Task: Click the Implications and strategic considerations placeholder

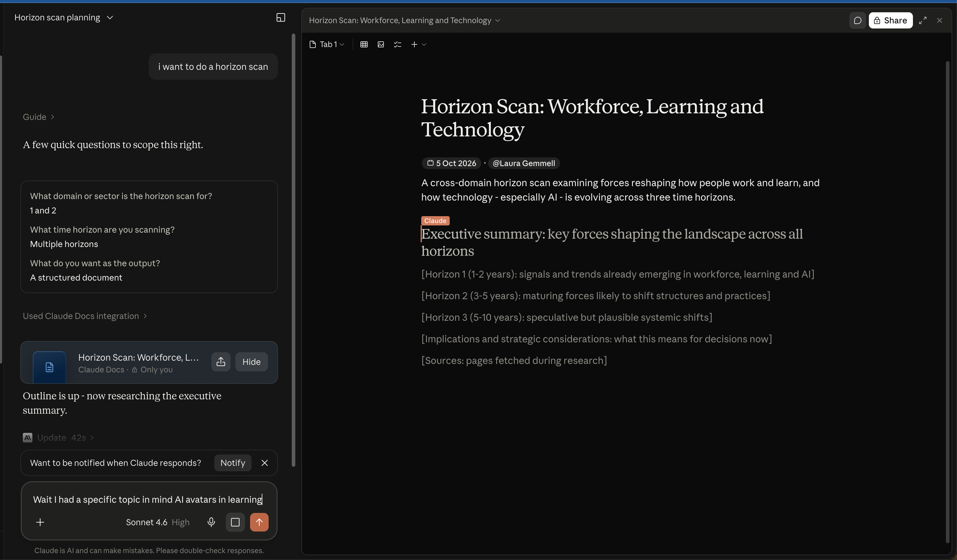Action: pos(597,339)
